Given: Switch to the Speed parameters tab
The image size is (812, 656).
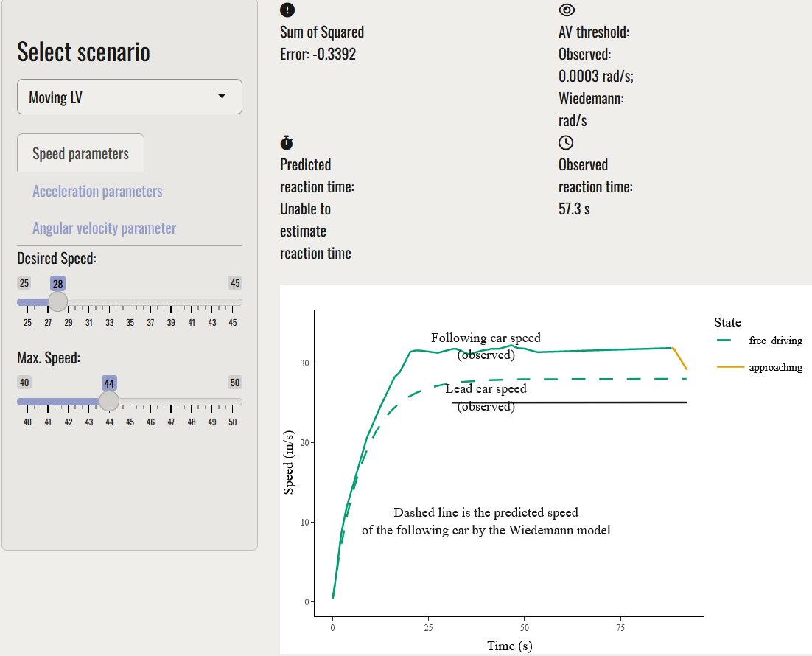Looking at the screenshot, I should (x=80, y=153).
